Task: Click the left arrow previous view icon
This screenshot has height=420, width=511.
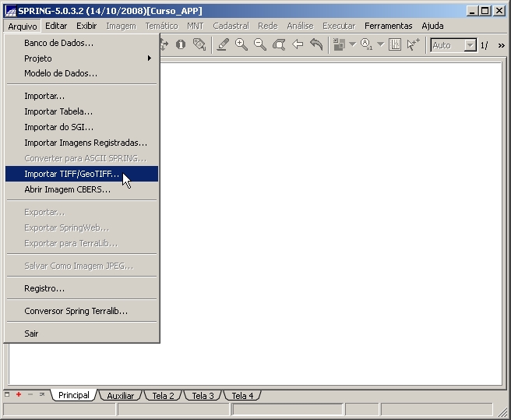Action: click(x=298, y=45)
